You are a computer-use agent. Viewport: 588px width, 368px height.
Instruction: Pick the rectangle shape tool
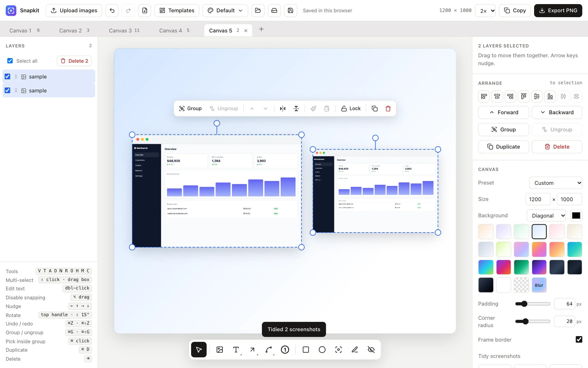click(x=306, y=349)
